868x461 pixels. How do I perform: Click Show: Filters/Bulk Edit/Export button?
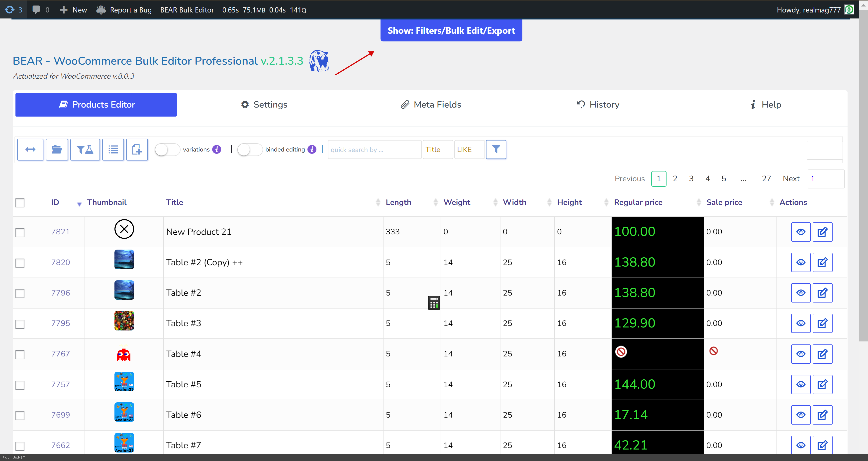[x=451, y=30]
